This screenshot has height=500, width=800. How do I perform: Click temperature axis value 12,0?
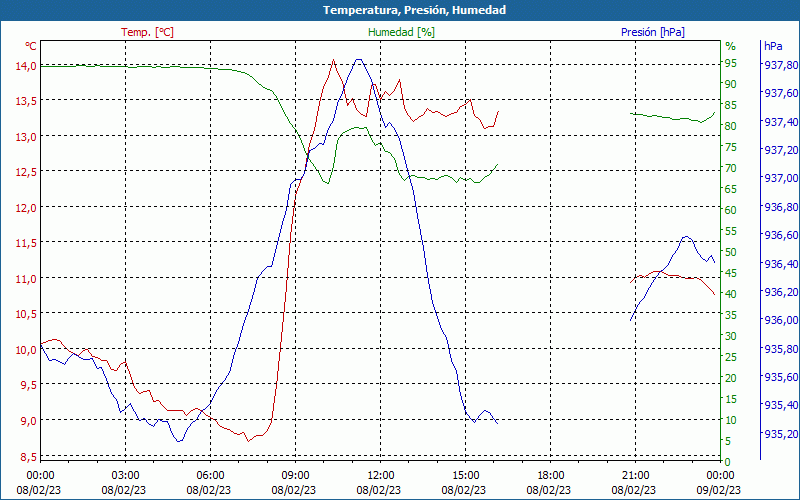(x=28, y=208)
